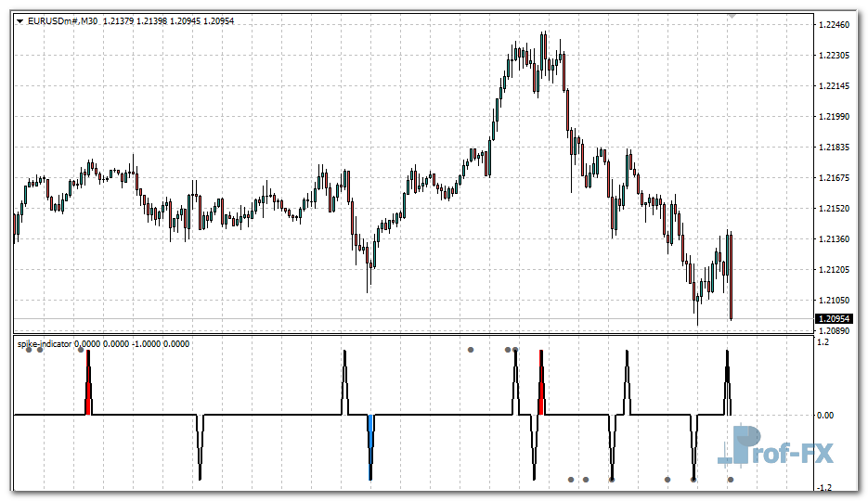The height and width of the screenshot is (501, 868).
Task: Click the rightmost gray dot at indicator bottom
Action: 731,480
